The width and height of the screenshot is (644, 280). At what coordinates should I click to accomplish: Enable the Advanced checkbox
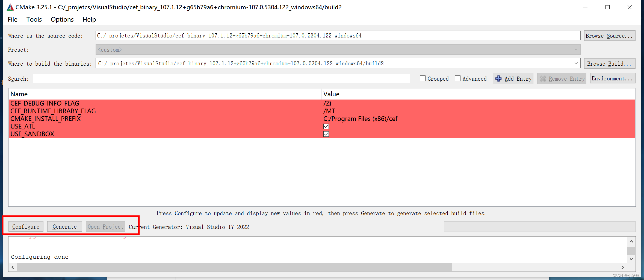point(458,78)
